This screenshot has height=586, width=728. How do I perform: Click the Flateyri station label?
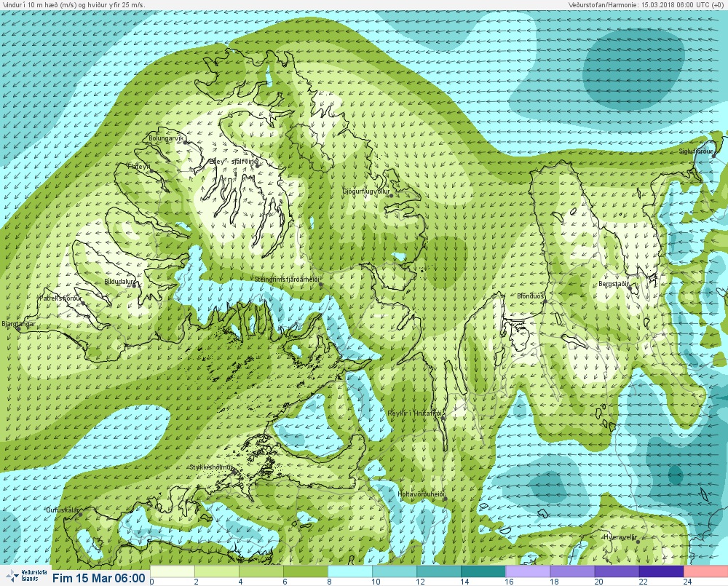139,166
